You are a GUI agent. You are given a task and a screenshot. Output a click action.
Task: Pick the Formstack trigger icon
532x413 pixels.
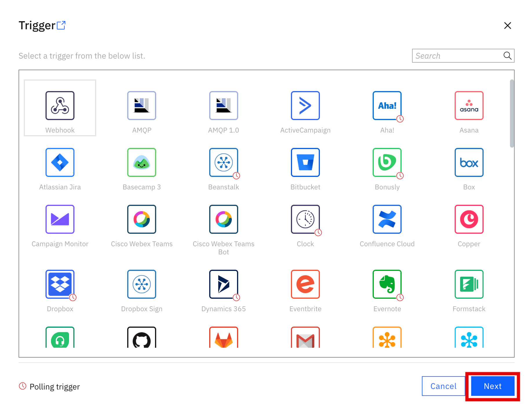click(469, 284)
